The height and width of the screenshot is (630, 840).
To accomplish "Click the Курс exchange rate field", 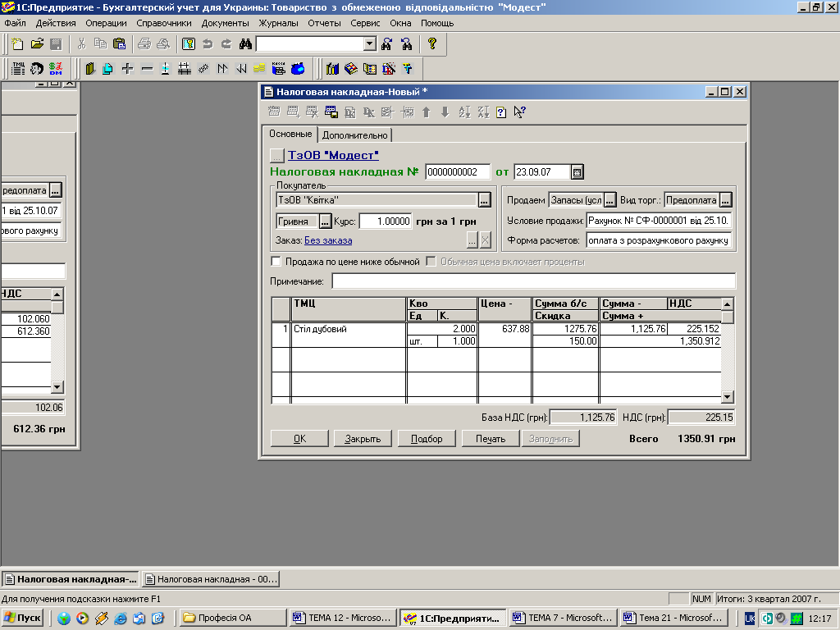I will pos(386,221).
